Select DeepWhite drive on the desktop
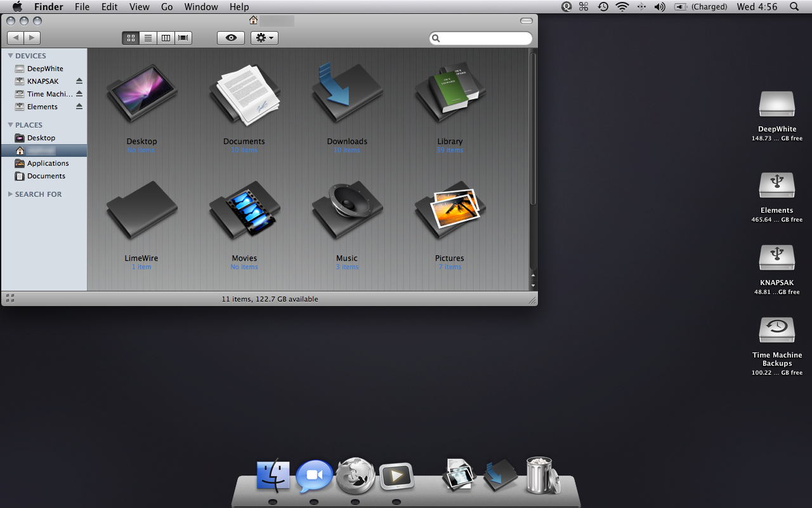This screenshot has height=508, width=812. [x=776, y=104]
